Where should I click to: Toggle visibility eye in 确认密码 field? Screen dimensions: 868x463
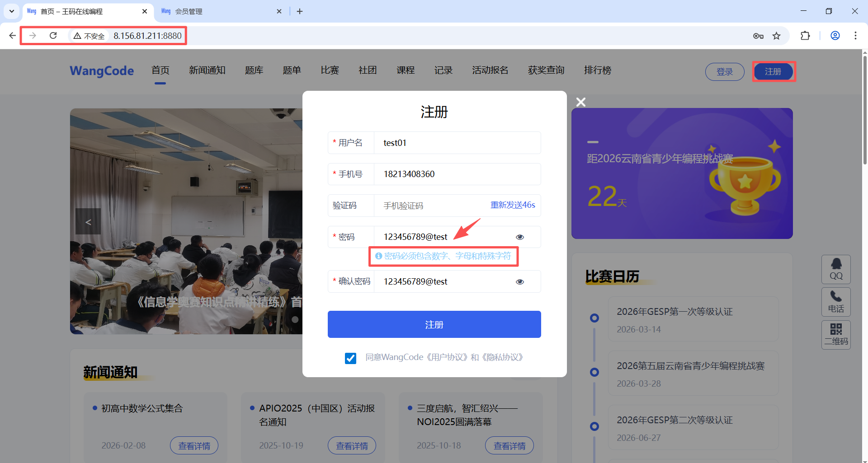[x=520, y=282]
